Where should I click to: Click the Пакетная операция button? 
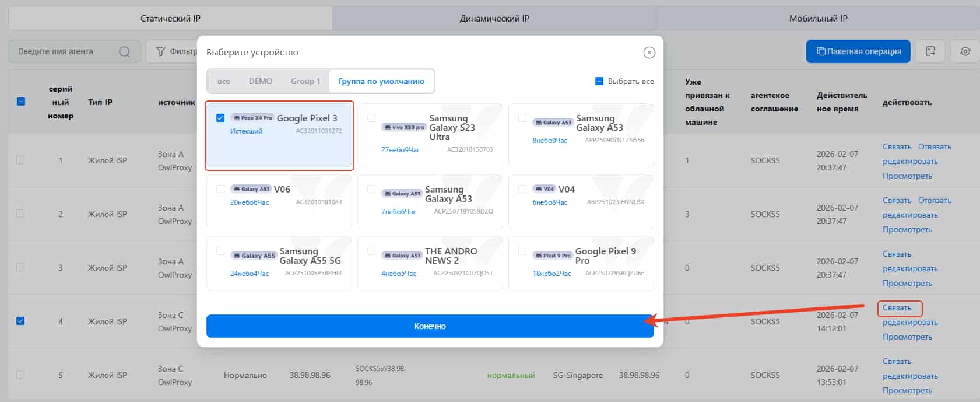[858, 51]
